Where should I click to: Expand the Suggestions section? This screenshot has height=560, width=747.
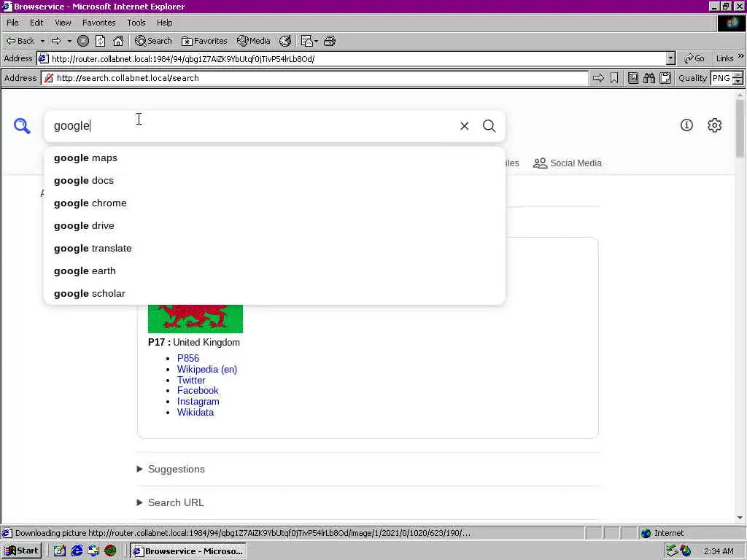coord(171,469)
